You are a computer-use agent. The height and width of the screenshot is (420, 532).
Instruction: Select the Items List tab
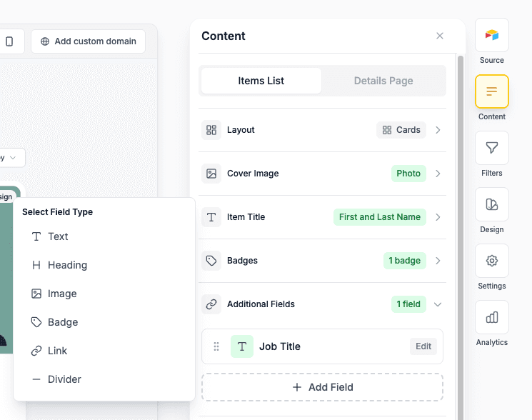coord(261,81)
